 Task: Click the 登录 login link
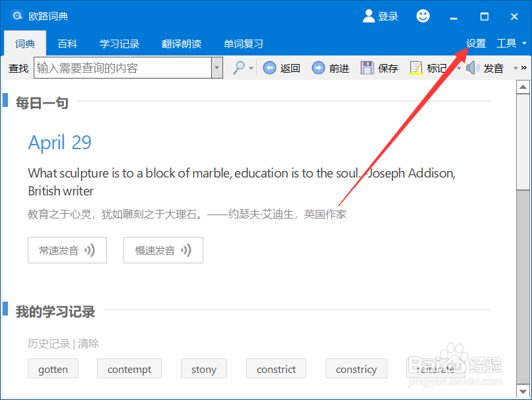coord(388,16)
